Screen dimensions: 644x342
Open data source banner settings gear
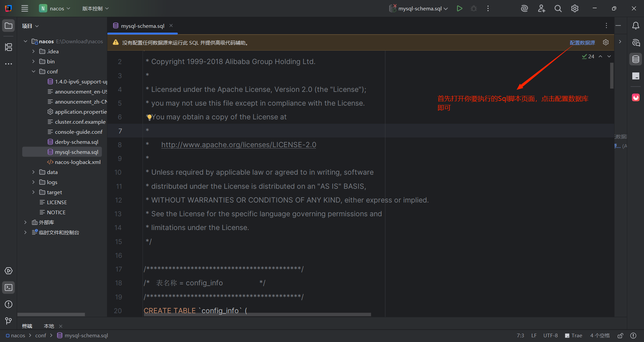[606, 42]
